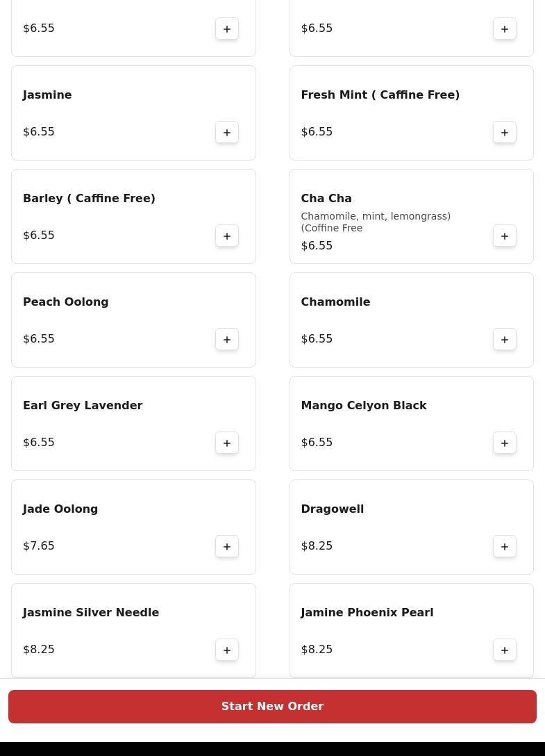Tap plus beside Jamine Phoenix Pearl
This screenshot has width=545, height=756.
[505, 650]
